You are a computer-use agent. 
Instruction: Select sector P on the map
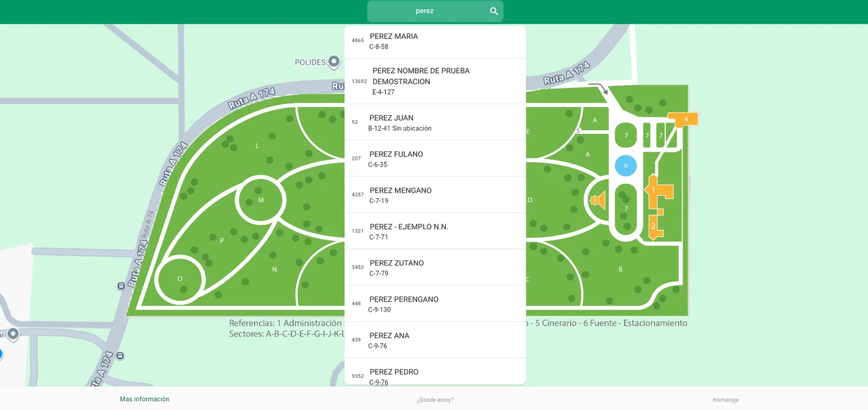[x=222, y=240]
